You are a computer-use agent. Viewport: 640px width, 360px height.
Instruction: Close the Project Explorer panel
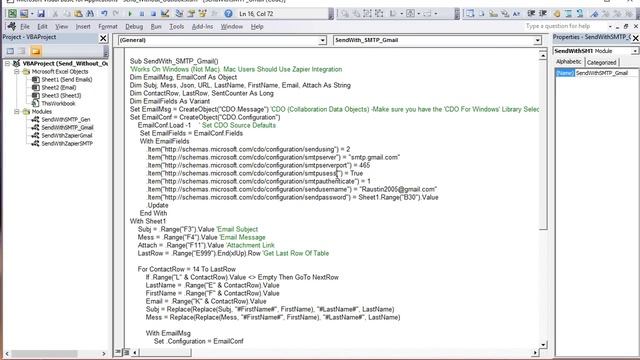[x=103, y=38]
